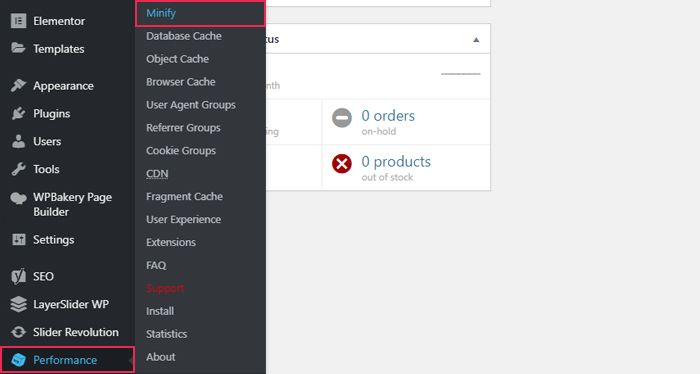The width and height of the screenshot is (700, 374).
Task: Click the Yoast SEO icon
Action: [18, 276]
